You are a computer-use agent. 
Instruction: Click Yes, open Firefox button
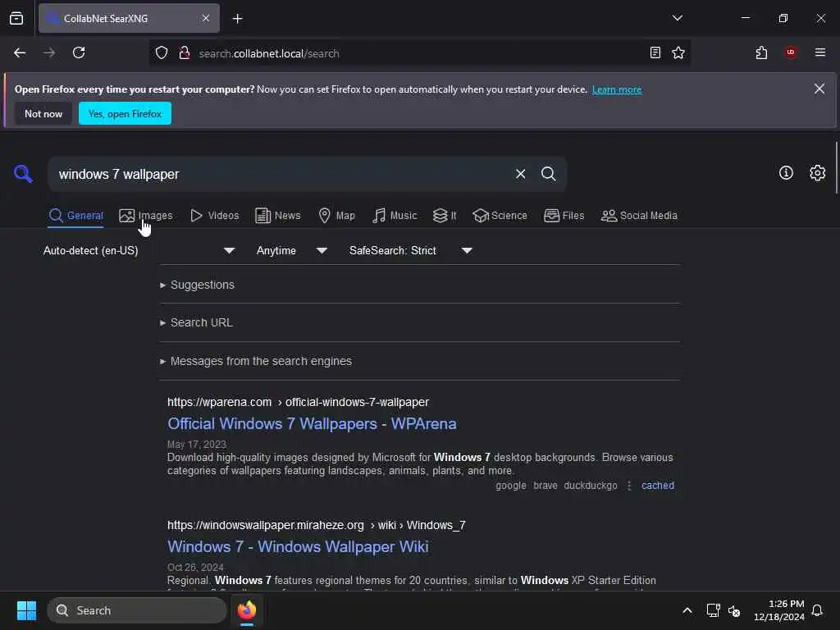pyautogui.click(x=125, y=113)
